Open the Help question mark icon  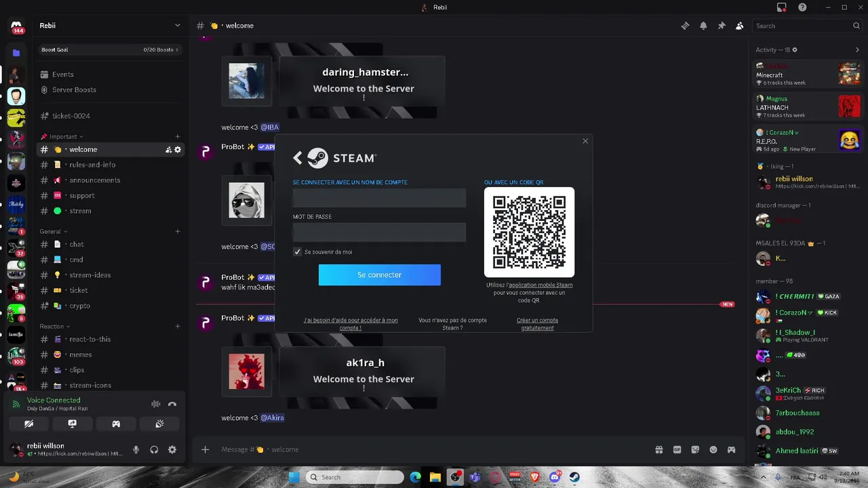coord(802,7)
